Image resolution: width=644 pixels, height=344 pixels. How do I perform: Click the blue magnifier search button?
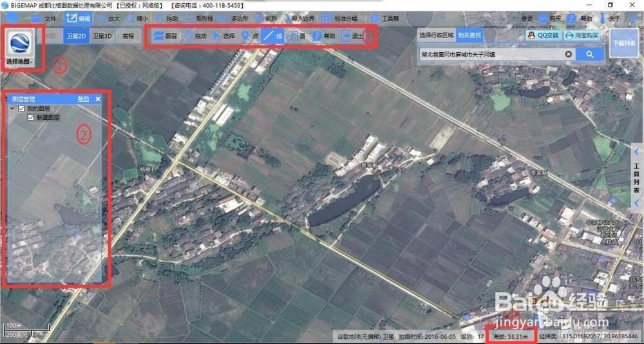pyautogui.click(x=590, y=54)
